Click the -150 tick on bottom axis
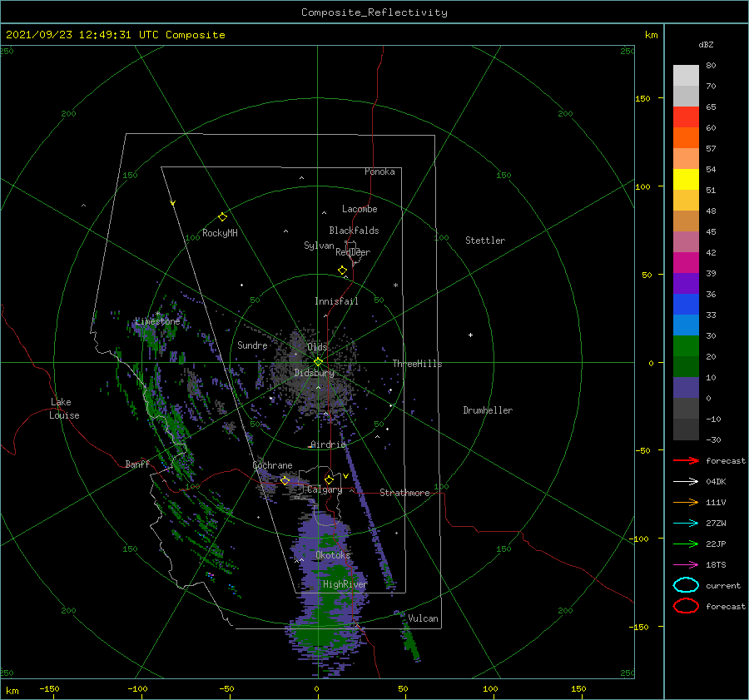The height and width of the screenshot is (700, 749). point(49,689)
